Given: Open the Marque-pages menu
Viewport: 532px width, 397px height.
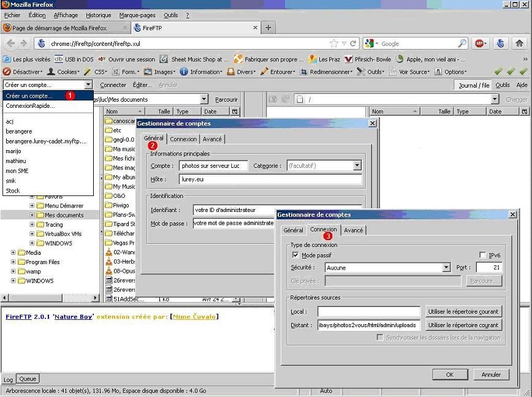Looking at the screenshot, I should (x=137, y=15).
